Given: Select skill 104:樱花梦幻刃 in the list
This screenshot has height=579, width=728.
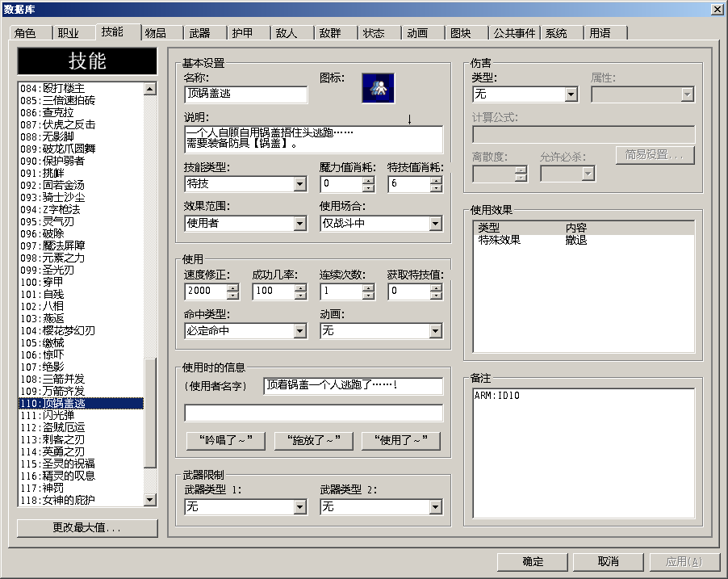Looking at the screenshot, I should 82,330.
